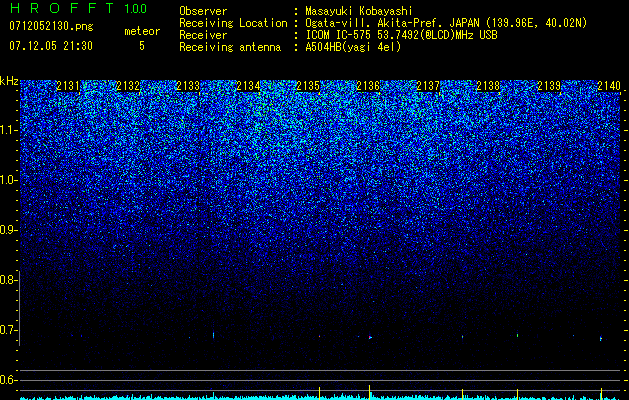629x400 pixels.
Task: Click the 2140 time label
Action: click(609, 85)
